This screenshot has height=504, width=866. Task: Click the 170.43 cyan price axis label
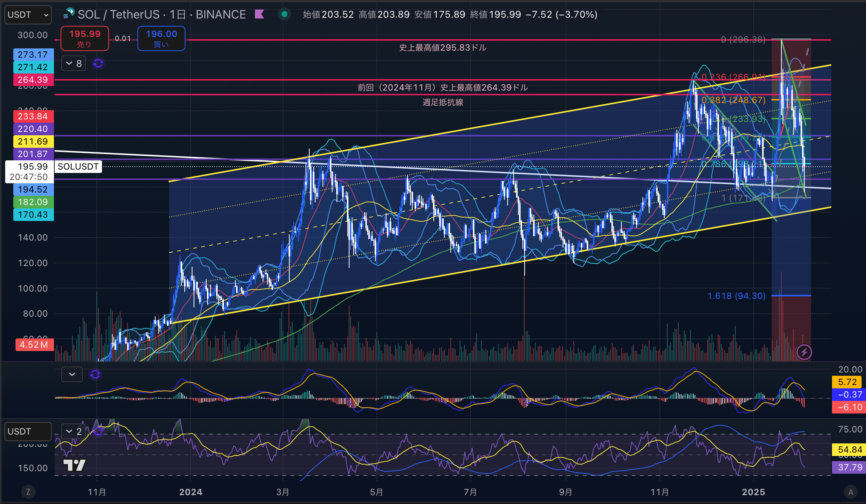coord(33,215)
